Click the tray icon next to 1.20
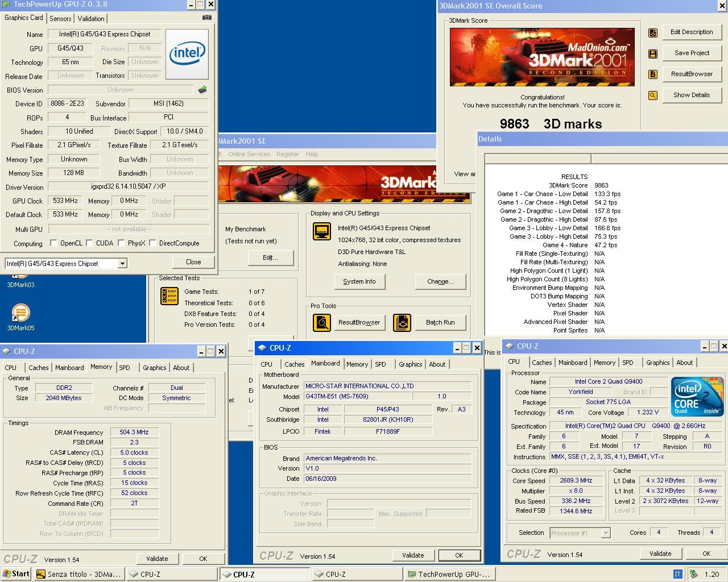The width and height of the screenshot is (728, 582). (694, 574)
